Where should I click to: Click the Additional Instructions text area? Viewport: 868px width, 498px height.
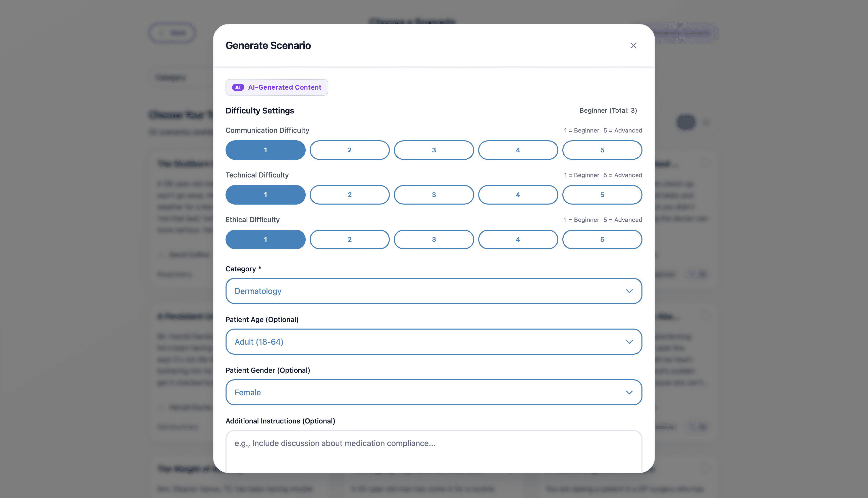click(433, 452)
